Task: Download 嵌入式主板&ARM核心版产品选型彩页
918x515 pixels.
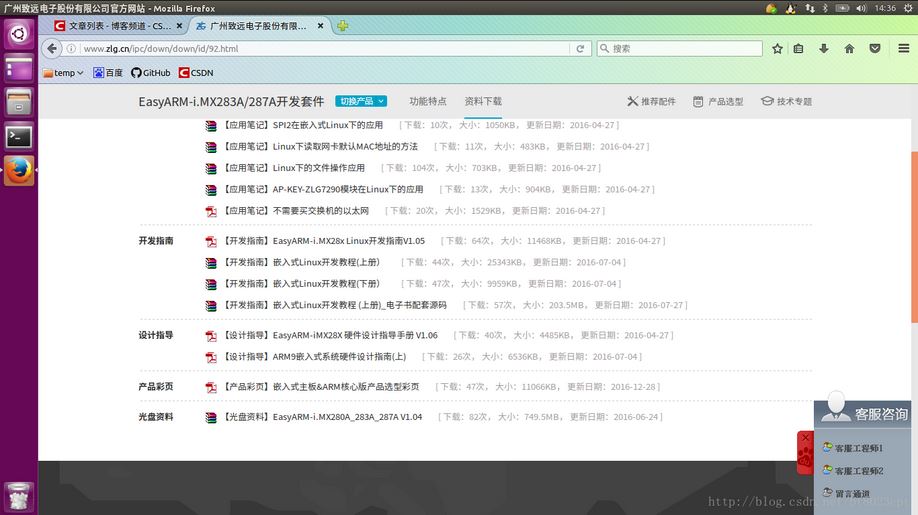Action: [322, 387]
